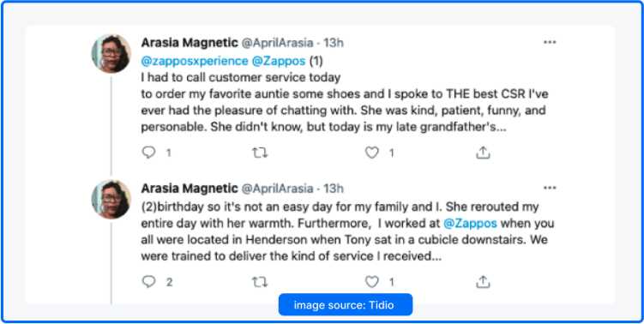Share the first tweet via upload icon
The height and width of the screenshot is (324, 644).
click(483, 153)
